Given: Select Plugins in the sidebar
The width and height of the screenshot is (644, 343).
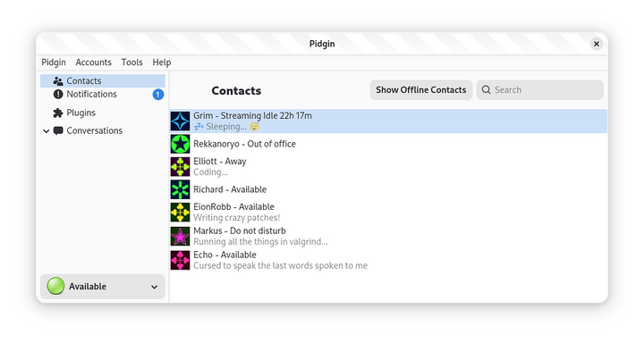Looking at the screenshot, I should pos(103,113).
